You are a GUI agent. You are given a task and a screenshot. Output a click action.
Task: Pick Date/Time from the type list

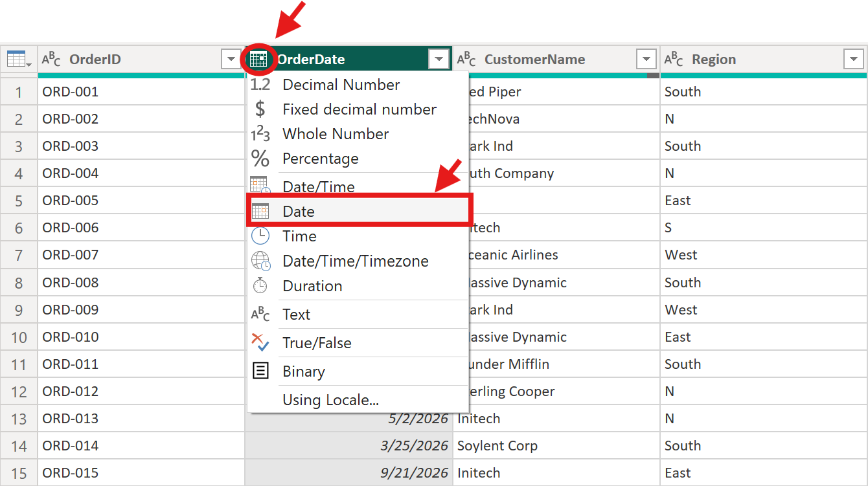tap(358, 186)
